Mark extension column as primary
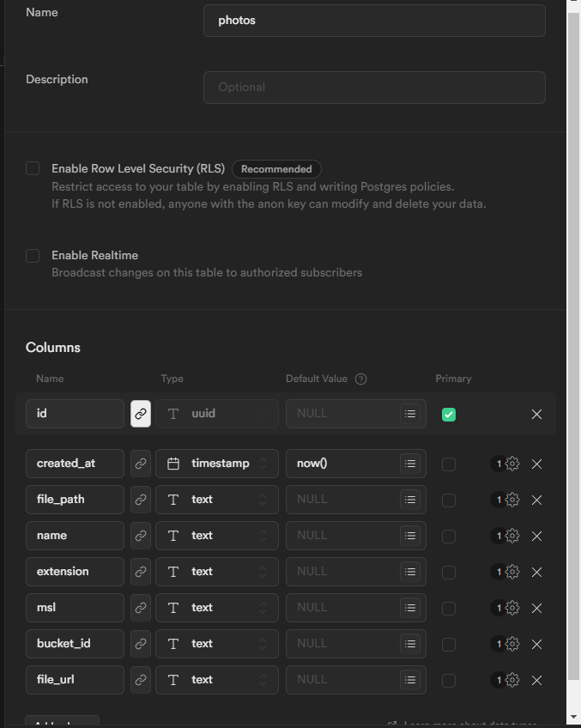The width and height of the screenshot is (581, 728). coord(449,572)
